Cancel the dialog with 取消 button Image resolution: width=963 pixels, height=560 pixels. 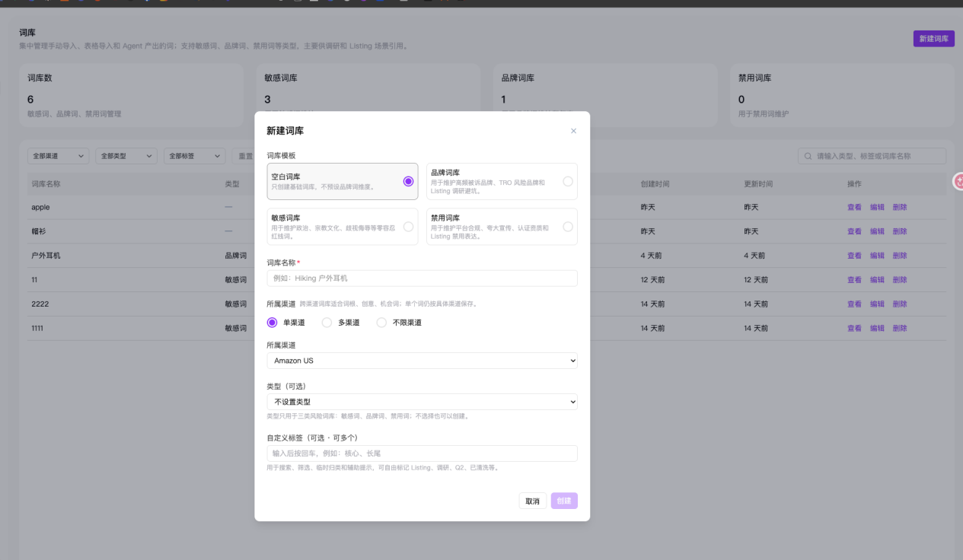click(x=532, y=501)
